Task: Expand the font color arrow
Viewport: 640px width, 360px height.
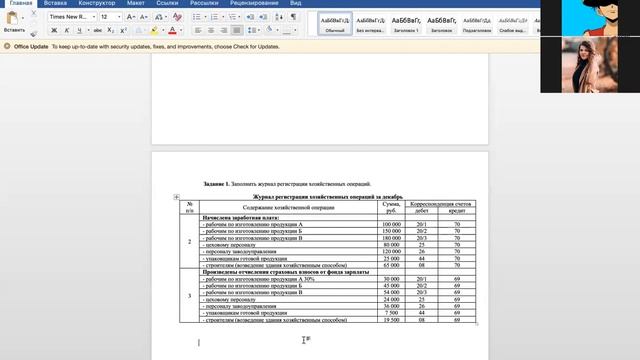Action: [181, 30]
